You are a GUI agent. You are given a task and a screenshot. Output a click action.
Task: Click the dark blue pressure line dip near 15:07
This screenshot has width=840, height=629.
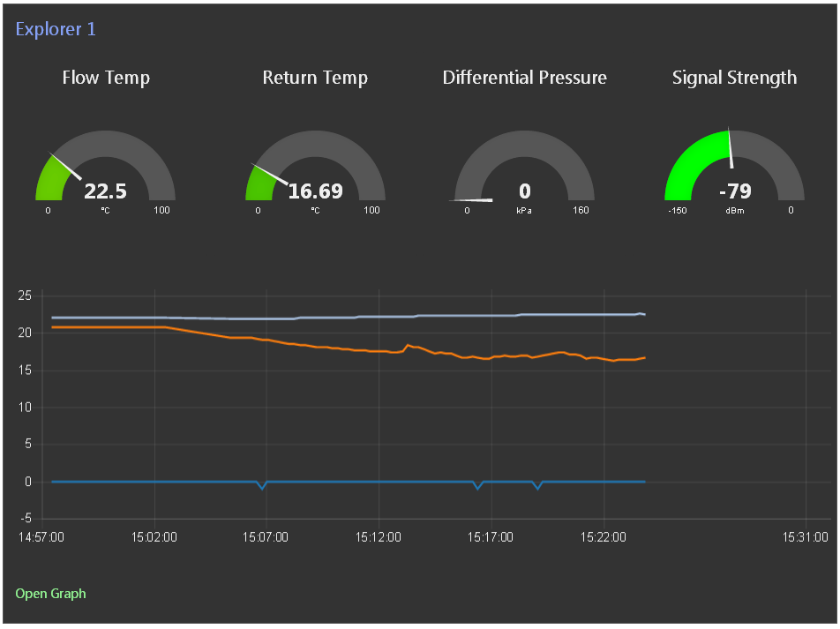pyautogui.click(x=262, y=485)
